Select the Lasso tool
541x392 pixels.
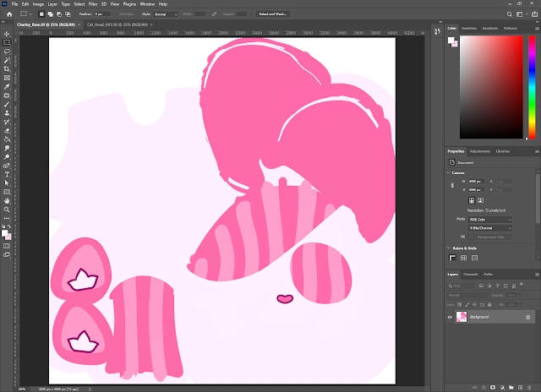(x=7, y=52)
